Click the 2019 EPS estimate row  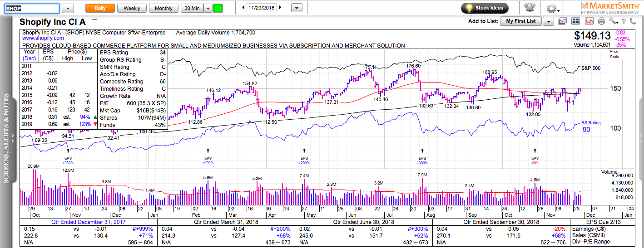click(60, 124)
